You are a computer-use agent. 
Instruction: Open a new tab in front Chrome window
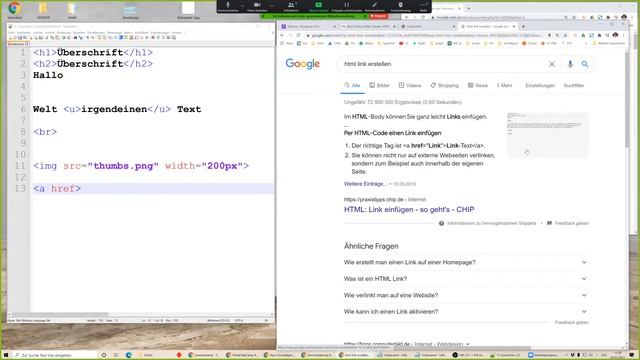click(523, 27)
